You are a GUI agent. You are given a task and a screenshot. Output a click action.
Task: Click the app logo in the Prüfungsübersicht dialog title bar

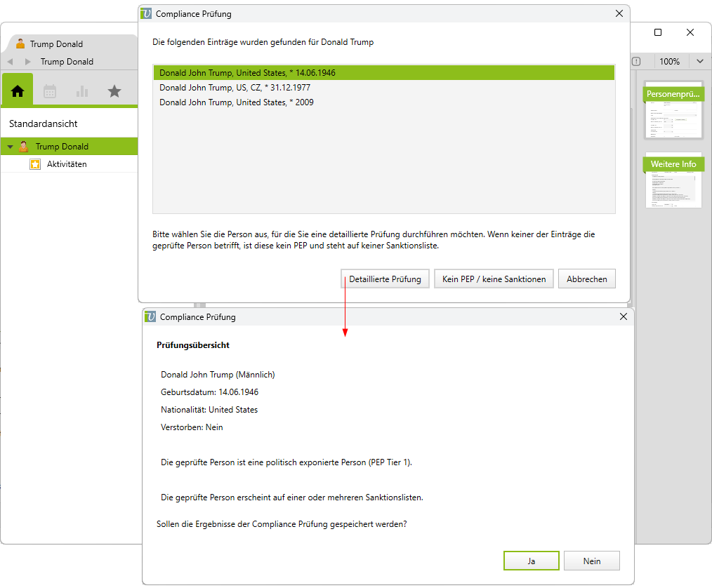click(x=150, y=316)
